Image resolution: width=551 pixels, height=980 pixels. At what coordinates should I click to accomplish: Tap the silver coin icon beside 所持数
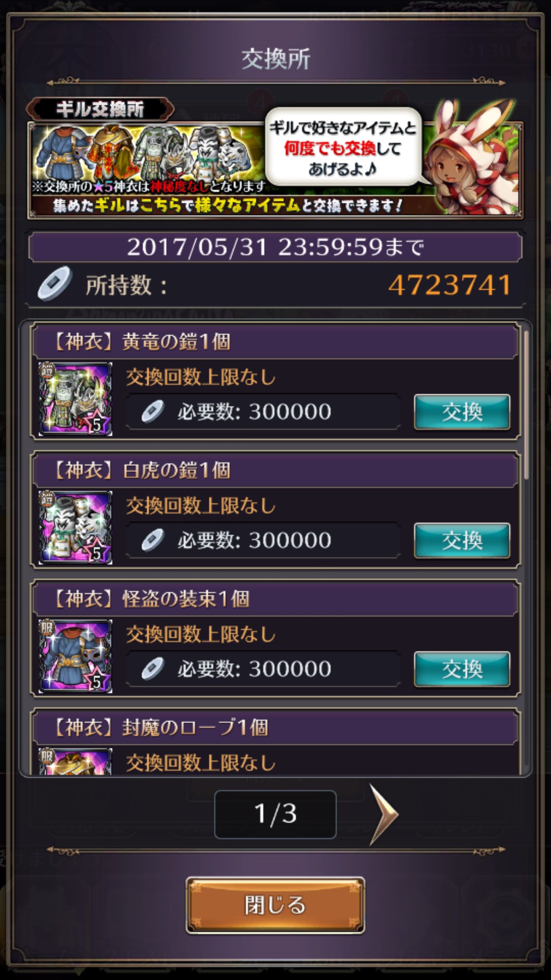(55, 283)
